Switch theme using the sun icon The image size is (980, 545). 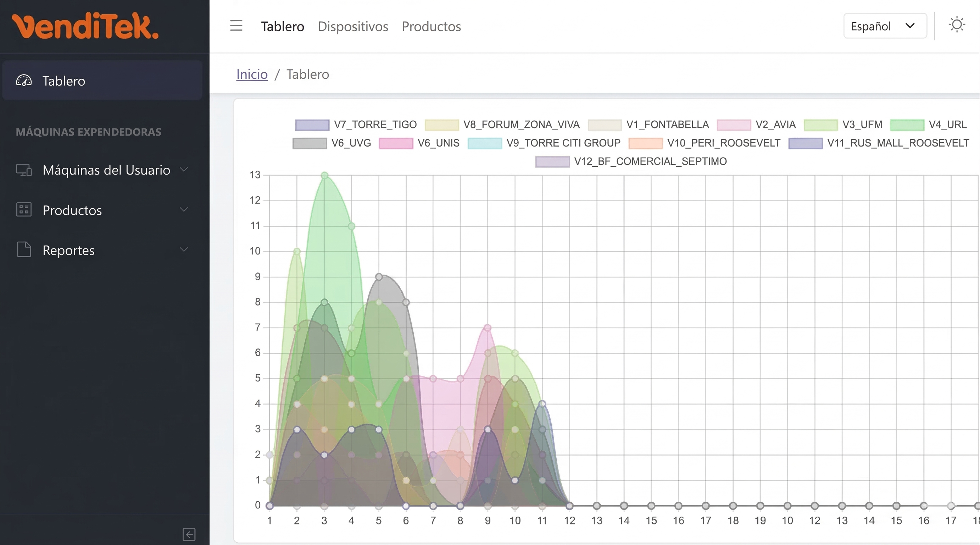point(957,24)
